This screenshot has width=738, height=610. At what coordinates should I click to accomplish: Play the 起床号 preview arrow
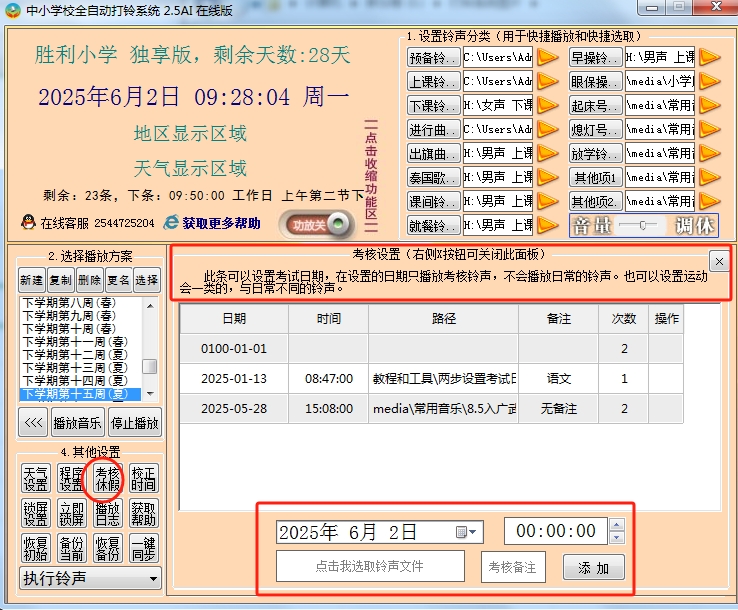pyautogui.click(x=710, y=105)
